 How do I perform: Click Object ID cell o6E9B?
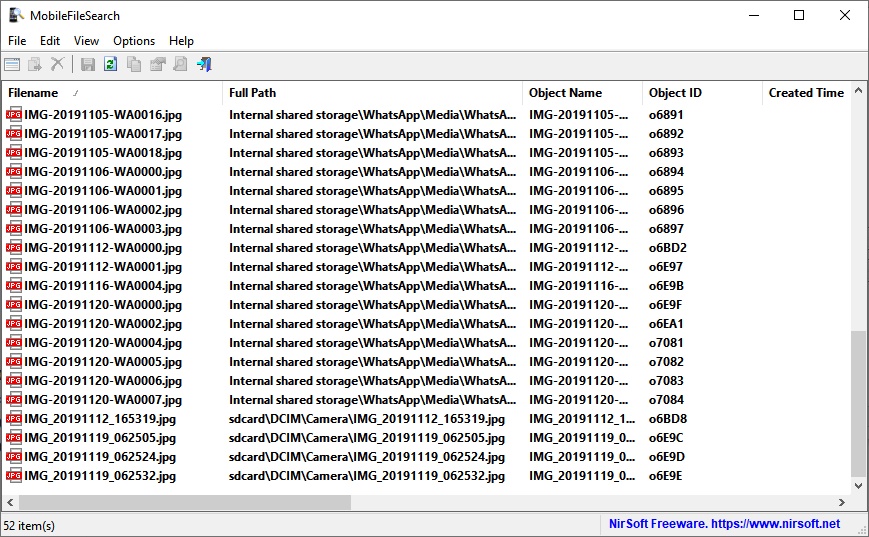pos(666,286)
